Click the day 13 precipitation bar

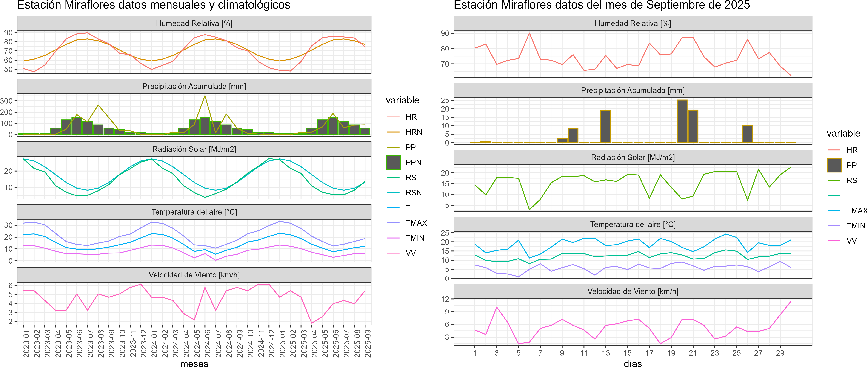[605, 126]
